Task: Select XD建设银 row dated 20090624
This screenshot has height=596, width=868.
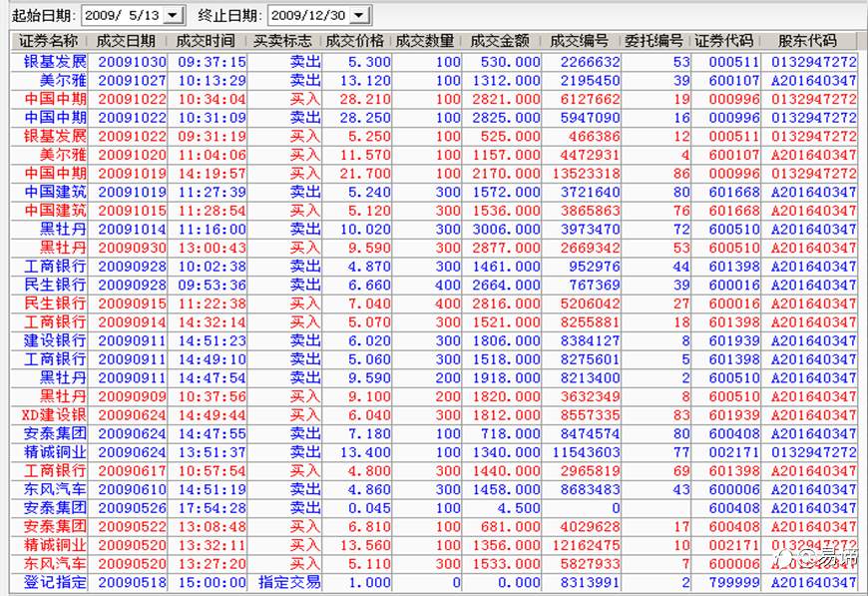Action: pos(434,415)
